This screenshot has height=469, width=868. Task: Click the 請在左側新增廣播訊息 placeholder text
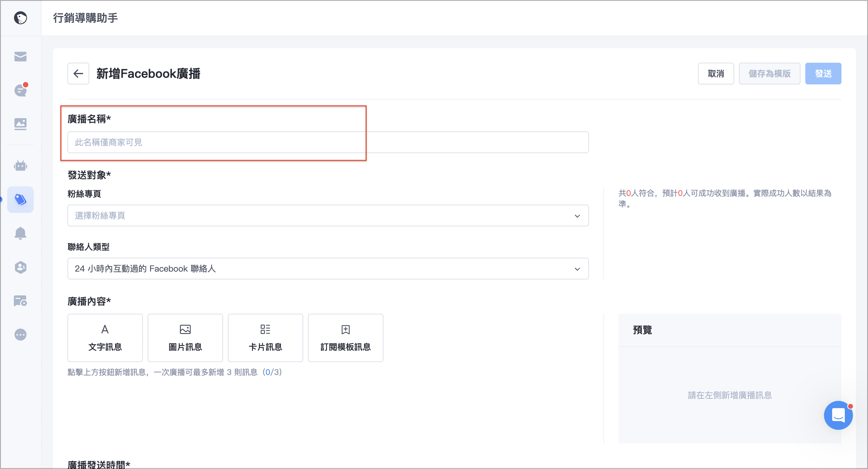point(730,395)
